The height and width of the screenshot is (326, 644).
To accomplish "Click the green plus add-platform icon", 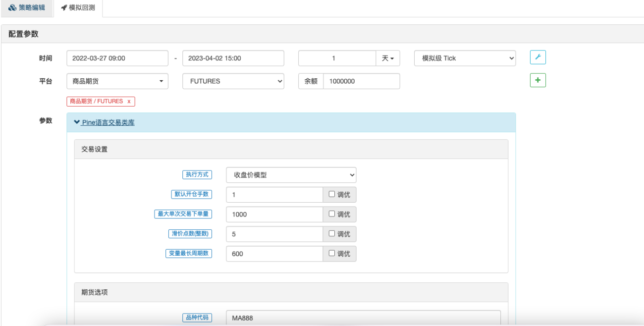I will pyautogui.click(x=538, y=80).
